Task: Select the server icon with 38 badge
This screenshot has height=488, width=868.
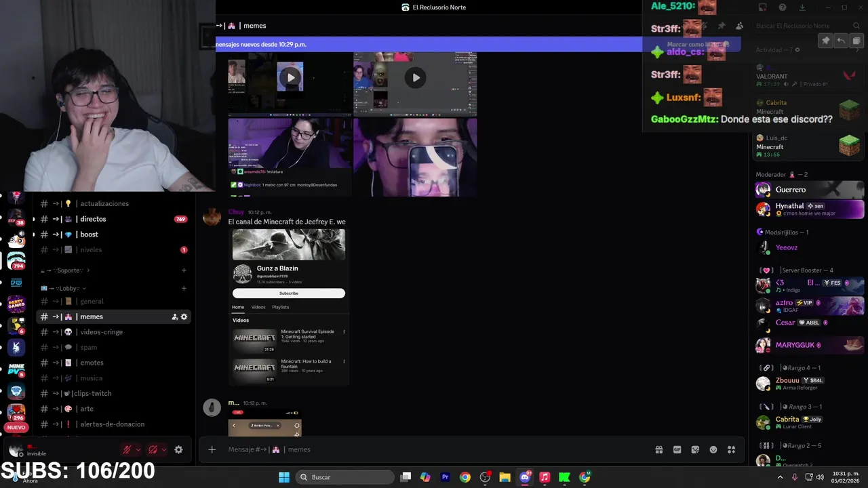Action: coord(16,218)
